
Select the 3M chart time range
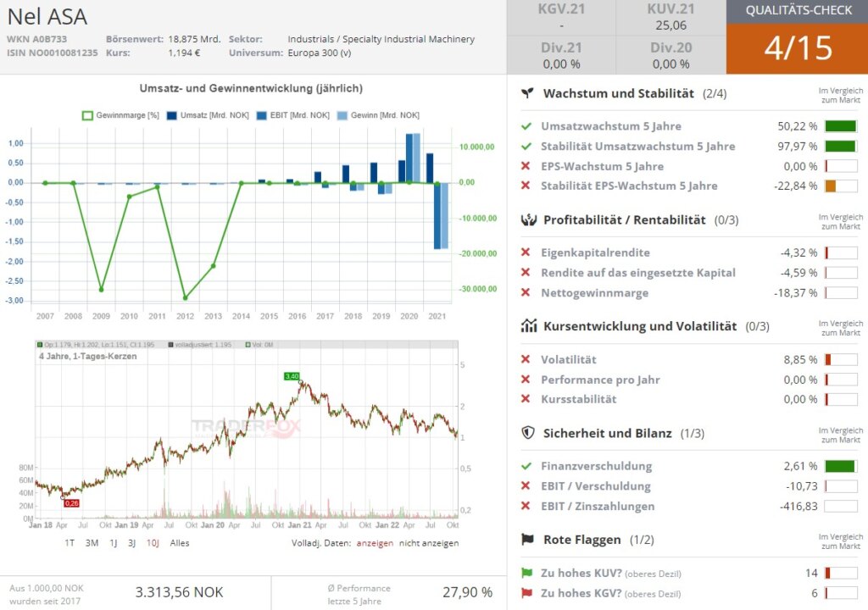click(x=92, y=543)
